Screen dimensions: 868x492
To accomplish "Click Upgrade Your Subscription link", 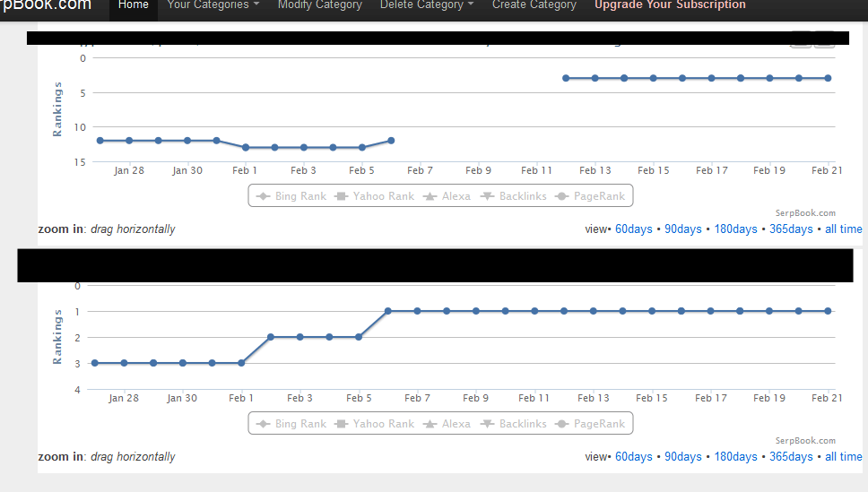I will (x=670, y=5).
